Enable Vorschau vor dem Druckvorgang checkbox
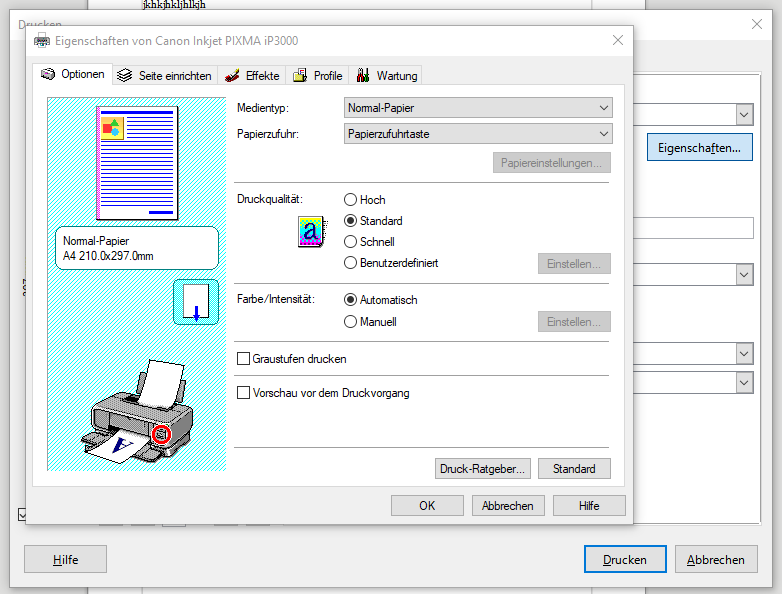 (x=243, y=393)
